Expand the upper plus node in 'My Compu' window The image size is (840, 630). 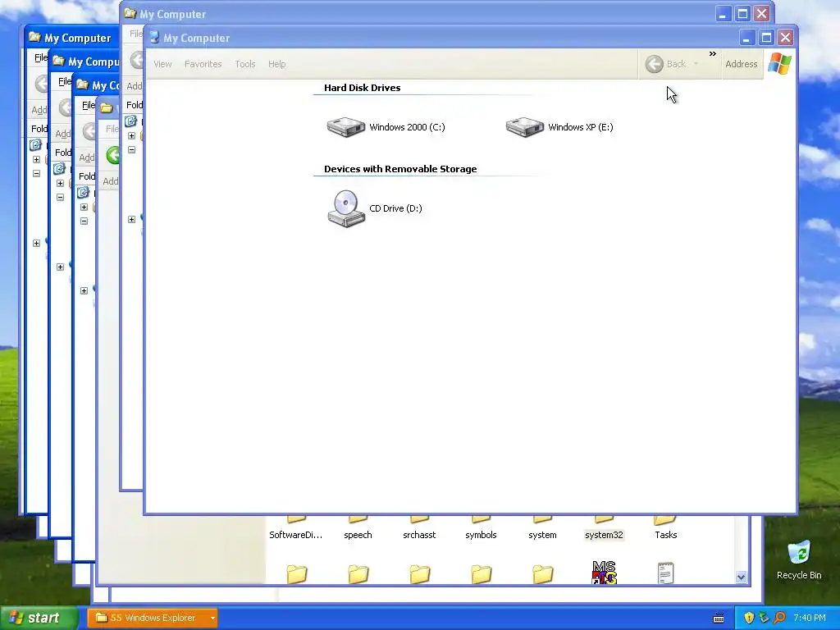60,183
